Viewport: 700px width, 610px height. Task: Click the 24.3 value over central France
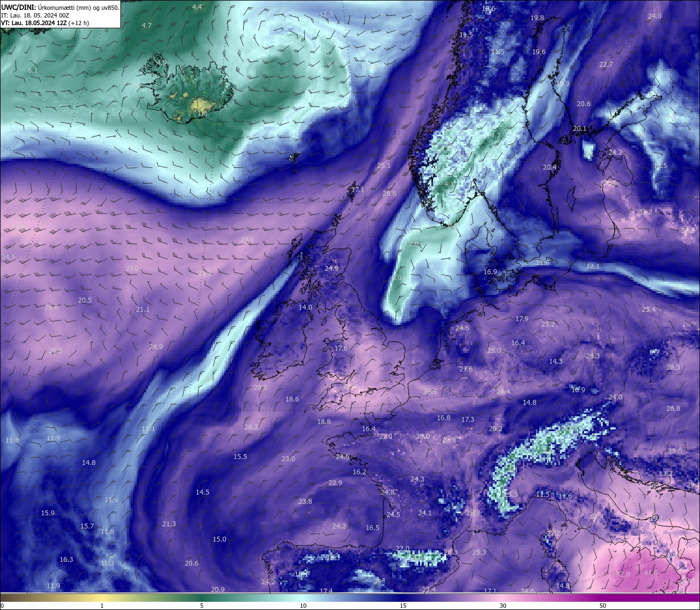[x=417, y=479]
